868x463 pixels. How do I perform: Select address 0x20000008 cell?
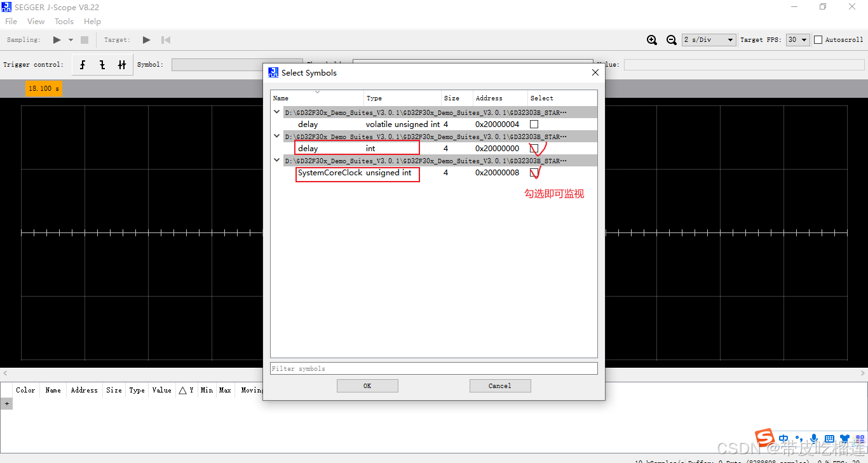point(497,173)
